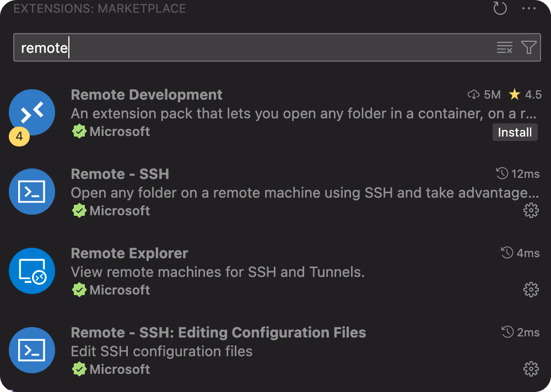Click verified badge beside Editing Configuration Files publisher
The image size is (551, 392).
pyautogui.click(x=79, y=369)
